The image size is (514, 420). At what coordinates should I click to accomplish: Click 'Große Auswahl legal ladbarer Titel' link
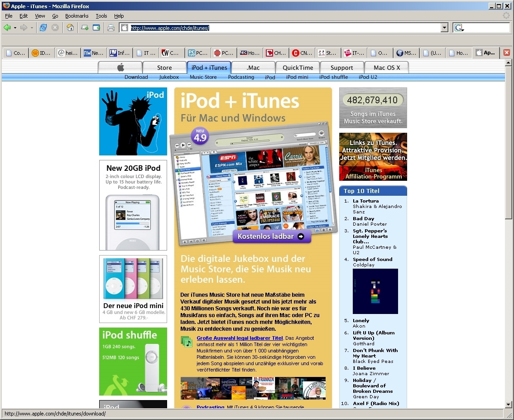click(x=240, y=338)
